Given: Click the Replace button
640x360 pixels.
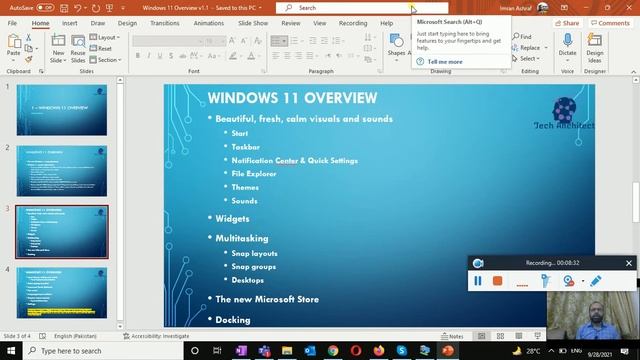Looking at the screenshot, I should click(x=530, y=48).
